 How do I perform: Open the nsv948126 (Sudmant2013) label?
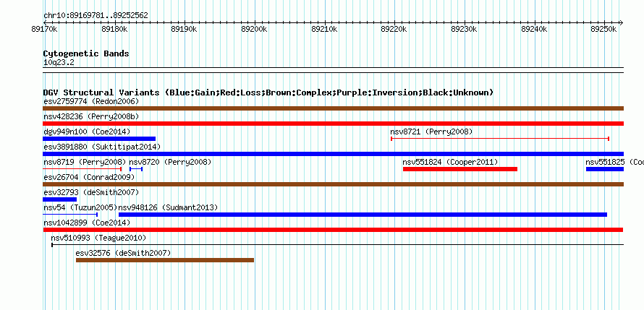pyautogui.click(x=168, y=207)
